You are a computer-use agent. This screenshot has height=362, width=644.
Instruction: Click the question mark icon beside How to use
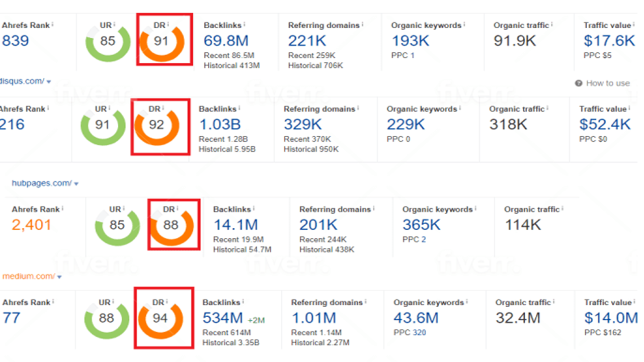(579, 83)
